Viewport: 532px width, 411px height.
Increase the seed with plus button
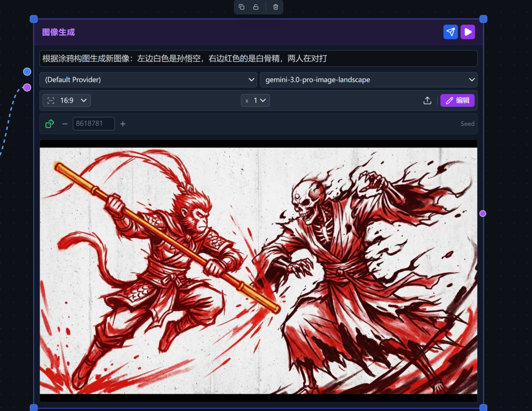point(123,124)
